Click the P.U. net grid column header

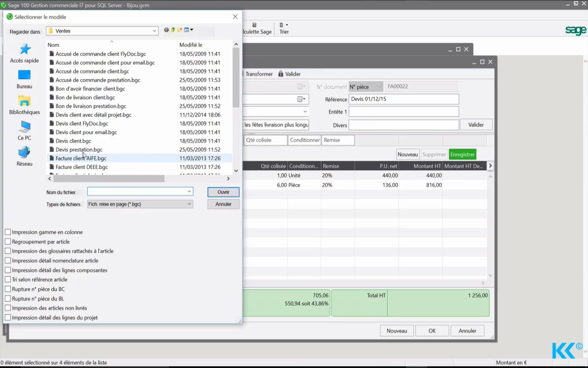coord(376,166)
